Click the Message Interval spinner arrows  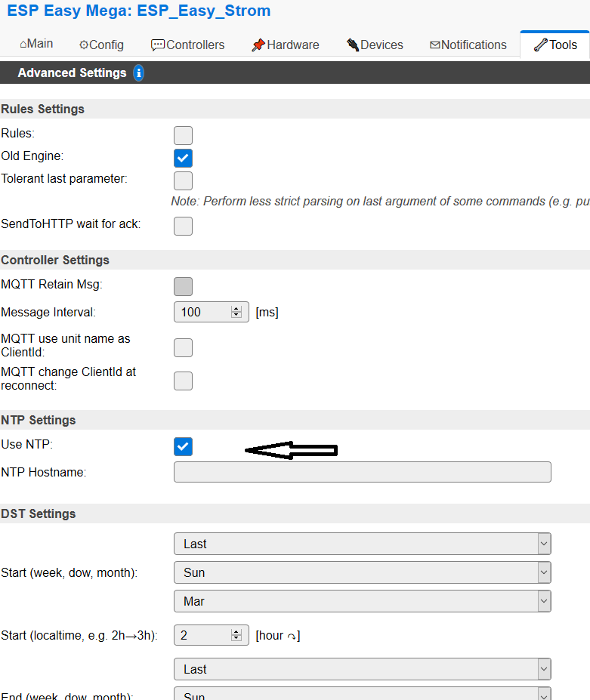click(236, 312)
